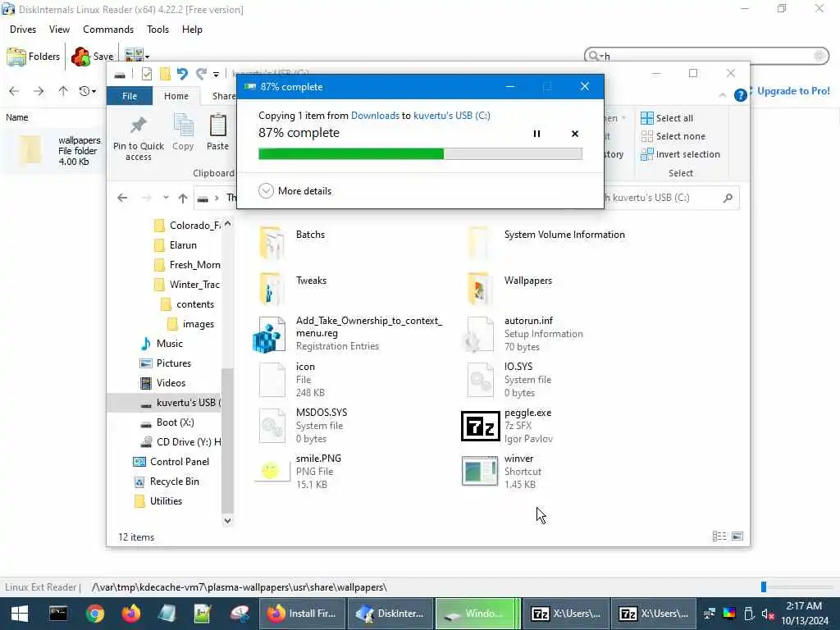
Task: Click Select all in ribbon
Action: click(x=667, y=118)
